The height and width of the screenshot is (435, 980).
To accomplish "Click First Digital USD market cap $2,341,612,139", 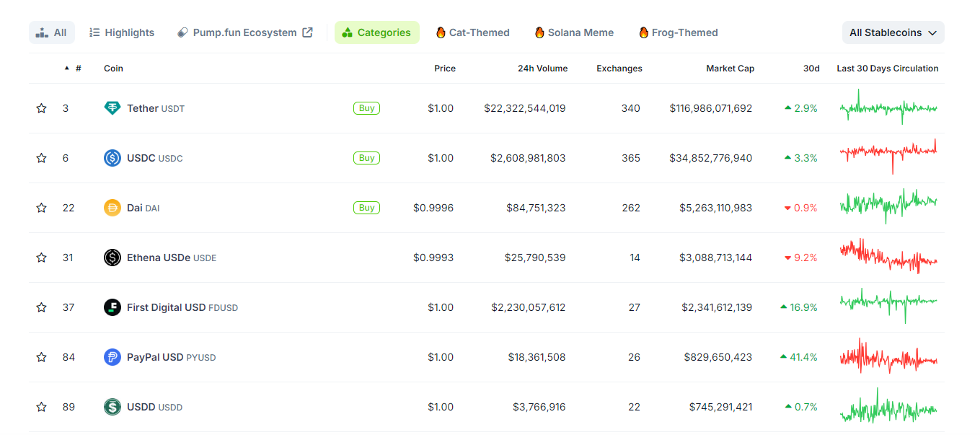I will coord(717,307).
